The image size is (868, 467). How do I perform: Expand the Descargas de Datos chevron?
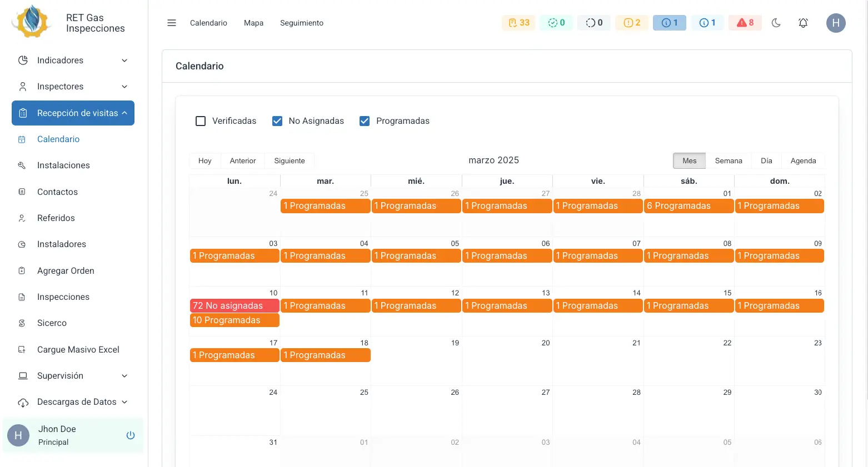pos(124,402)
